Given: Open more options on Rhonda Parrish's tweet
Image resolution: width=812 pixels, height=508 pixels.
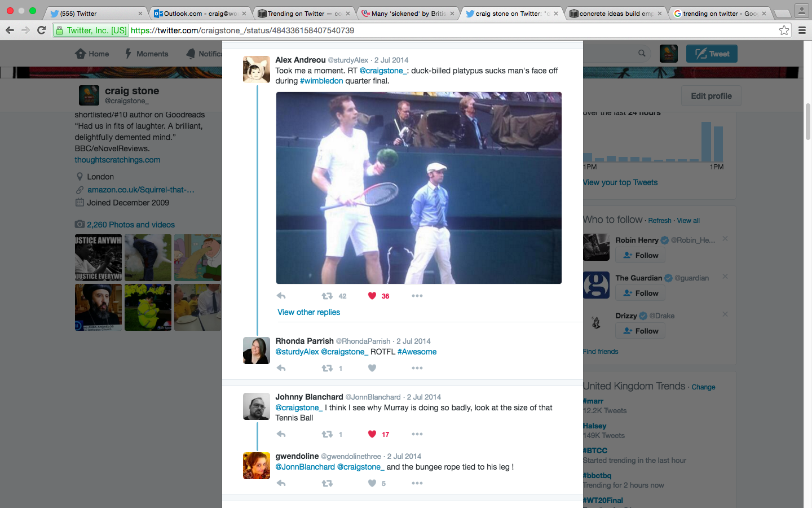Looking at the screenshot, I should [417, 368].
